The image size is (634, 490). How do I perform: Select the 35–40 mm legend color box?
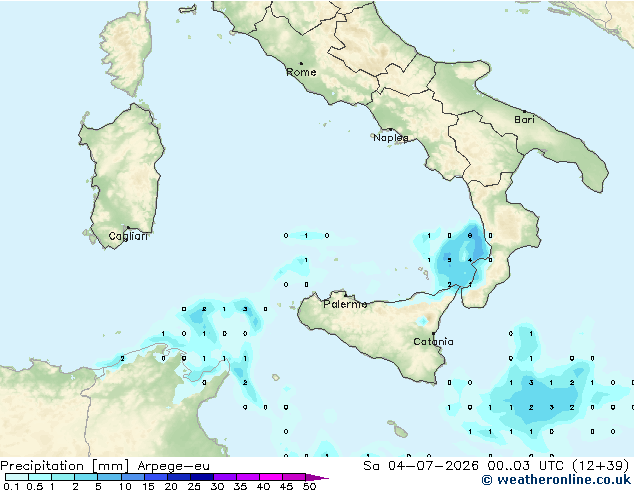[x=248, y=477]
